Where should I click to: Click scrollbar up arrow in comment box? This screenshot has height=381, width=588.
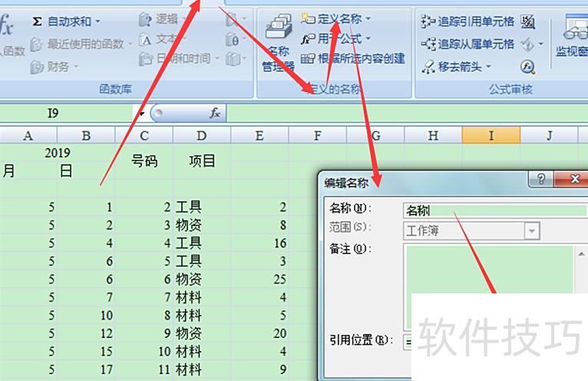point(581,254)
